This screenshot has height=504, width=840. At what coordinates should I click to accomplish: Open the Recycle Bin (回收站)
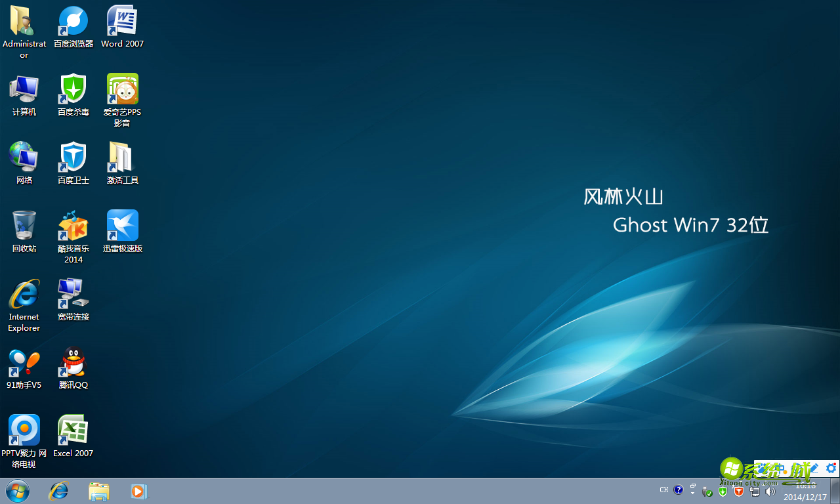coord(24,226)
